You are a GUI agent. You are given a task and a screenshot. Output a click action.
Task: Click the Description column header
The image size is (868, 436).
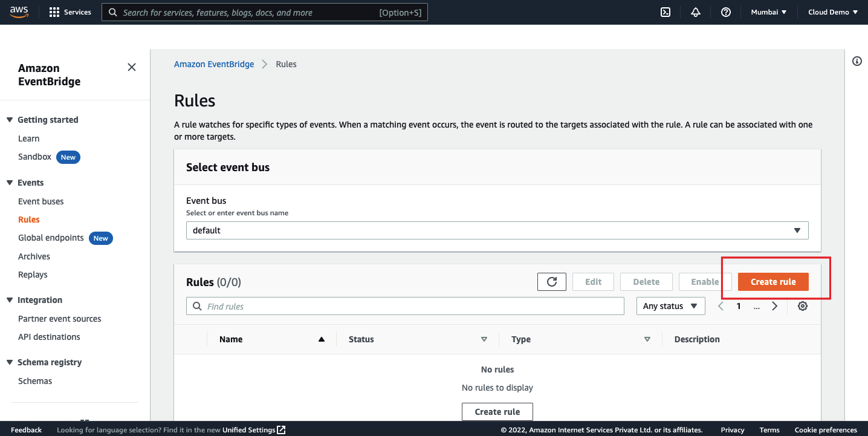[x=697, y=339]
